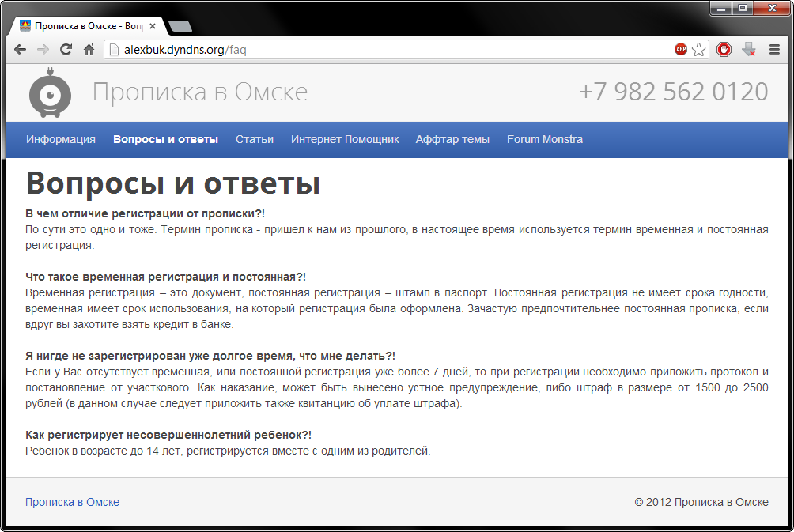Screen dimensions: 794x532
Task: Click the Adblock Plus icon in address bar
Action: (680, 50)
